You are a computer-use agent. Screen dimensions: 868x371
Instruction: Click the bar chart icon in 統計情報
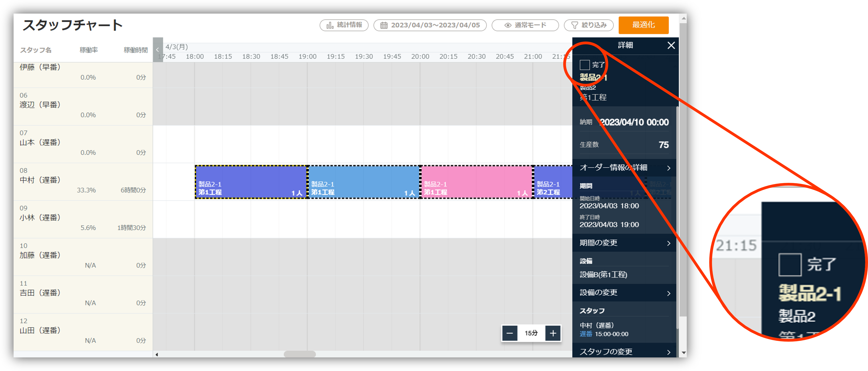pyautogui.click(x=330, y=25)
